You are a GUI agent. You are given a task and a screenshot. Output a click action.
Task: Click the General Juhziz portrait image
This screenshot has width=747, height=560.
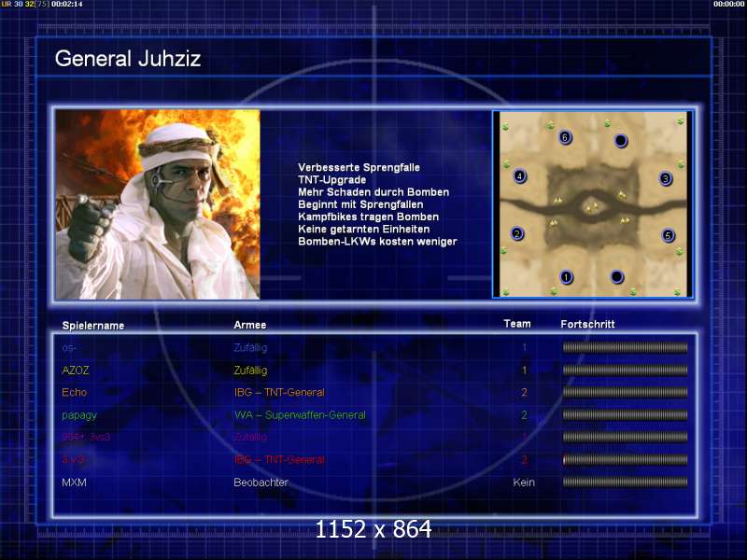[158, 204]
